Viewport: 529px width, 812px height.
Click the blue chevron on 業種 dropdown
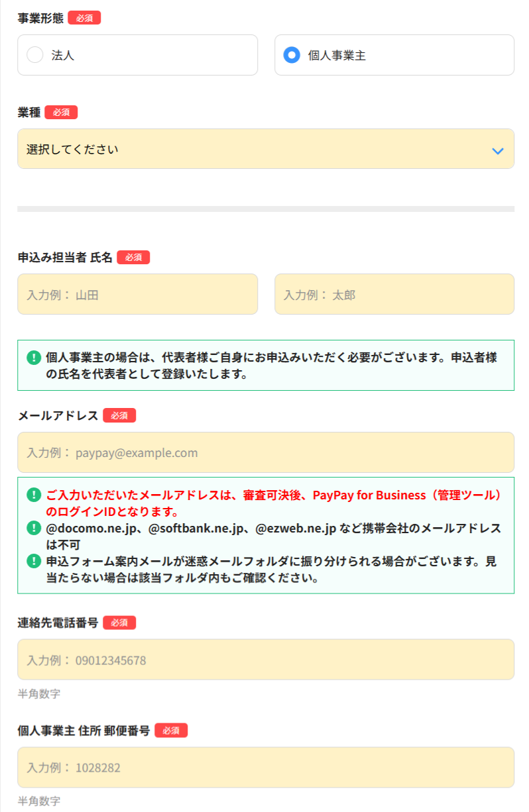point(498,151)
